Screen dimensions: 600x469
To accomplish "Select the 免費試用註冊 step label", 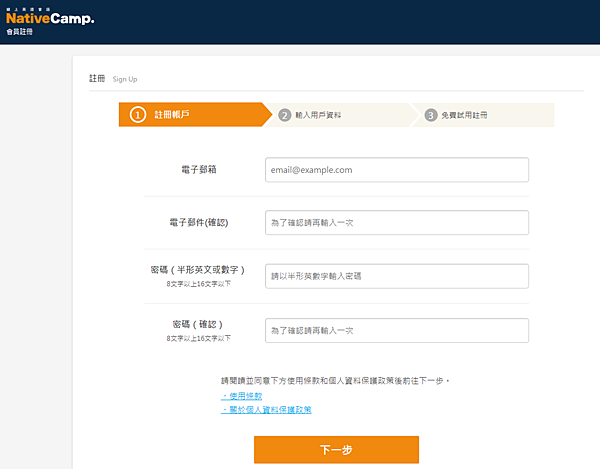I will click(x=465, y=115).
